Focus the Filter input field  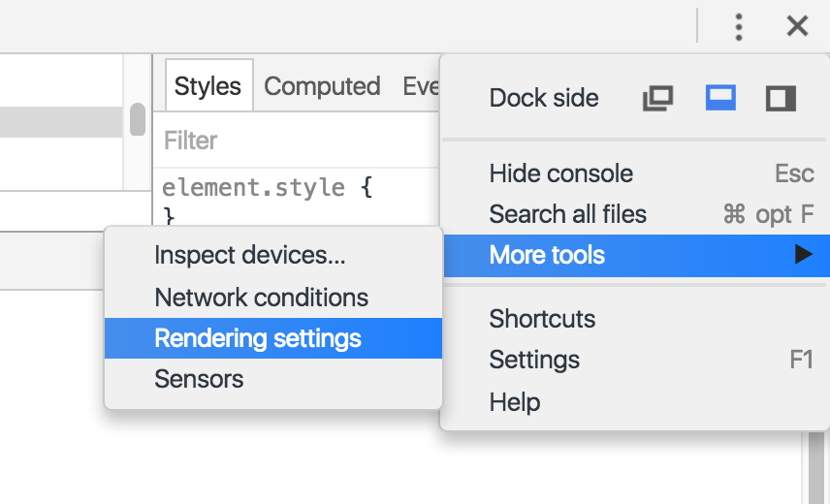tap(297, 141)
